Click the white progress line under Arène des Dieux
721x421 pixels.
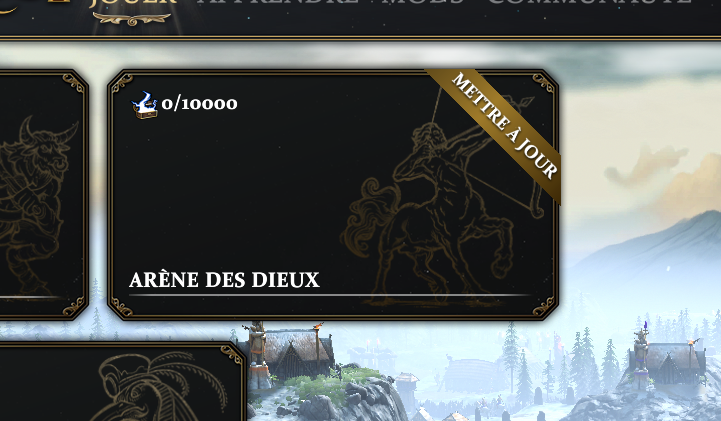coord(330,295)
